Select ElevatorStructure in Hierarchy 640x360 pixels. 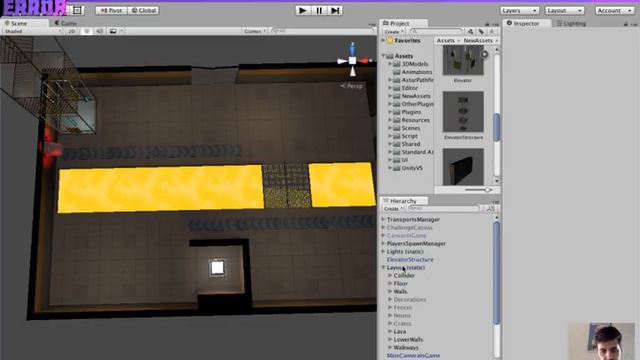(x=410, y=260)
